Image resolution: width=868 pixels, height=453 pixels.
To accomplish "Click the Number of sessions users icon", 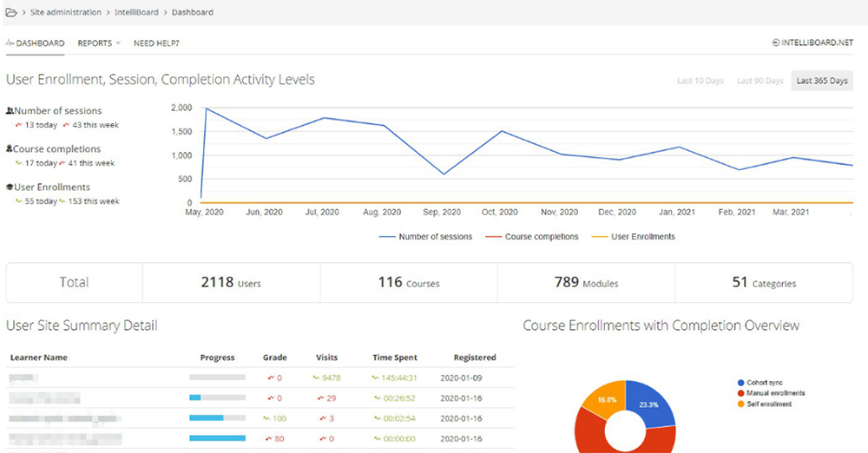I will click(x=10, y=111).
